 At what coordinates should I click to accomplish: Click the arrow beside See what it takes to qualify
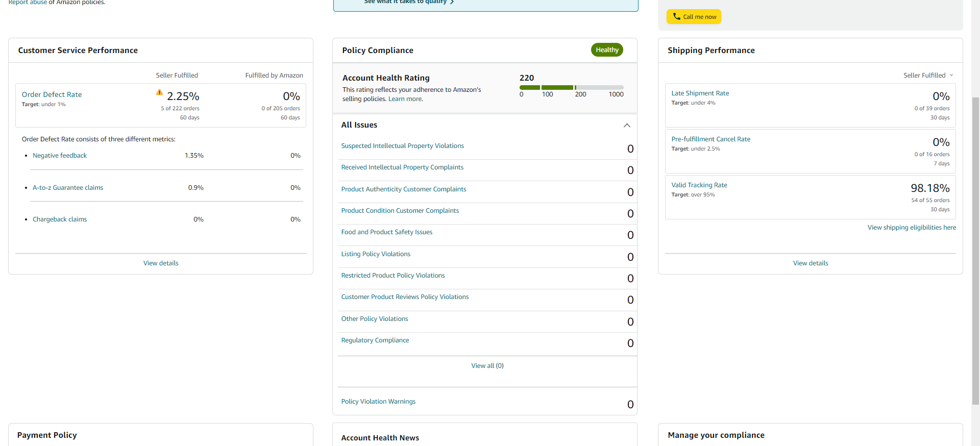[452, 2]
